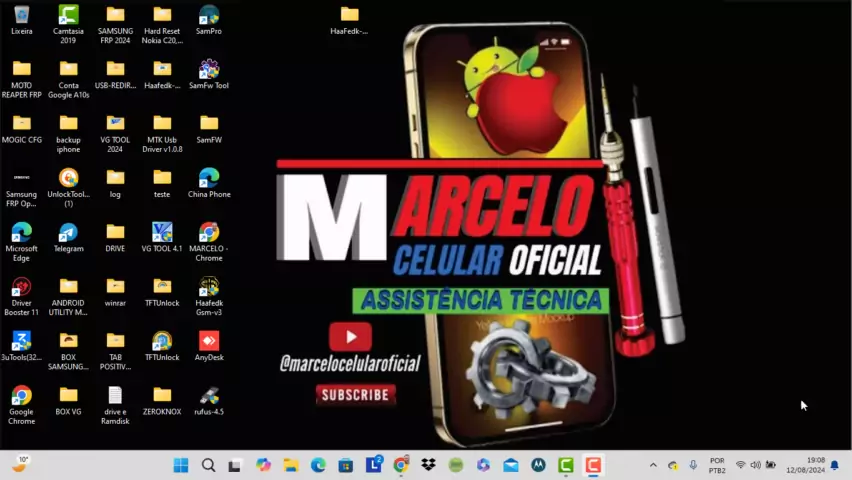Select the drive e Ramdisk text file

point(115,396)
